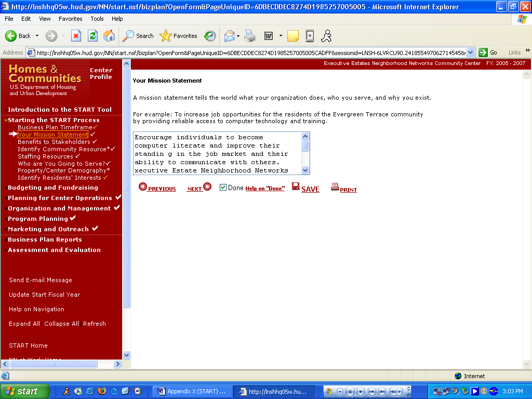
Task: Open Back button history dropdown
Action: pos(37,36)
